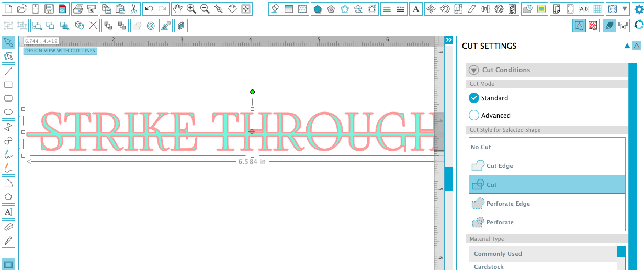The height and width of the screenshot is (270, 644).
Task: Weld selected shapes icon
Action: [136, 25]
